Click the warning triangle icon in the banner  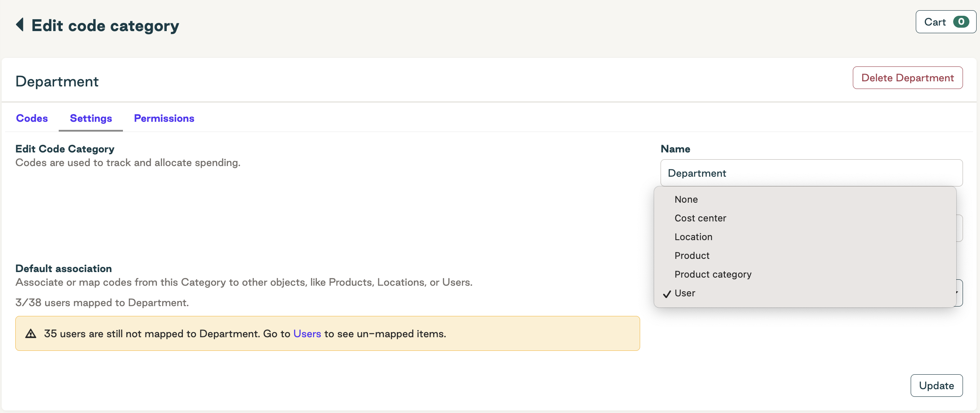31,333
